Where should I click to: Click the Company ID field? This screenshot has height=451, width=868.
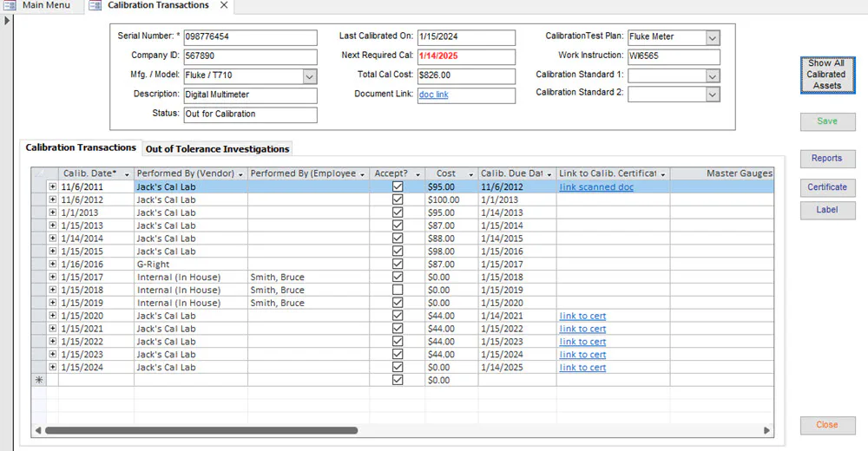250,56
